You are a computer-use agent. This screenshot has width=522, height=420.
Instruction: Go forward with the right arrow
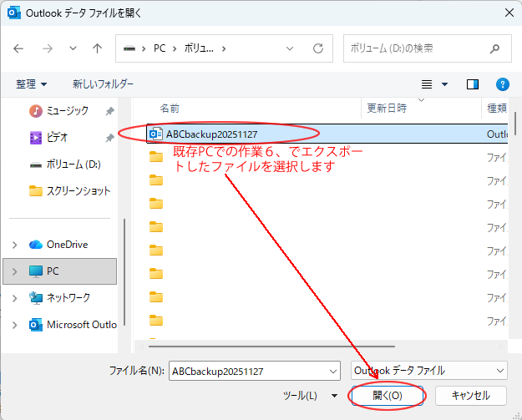[x=48, y=49]
